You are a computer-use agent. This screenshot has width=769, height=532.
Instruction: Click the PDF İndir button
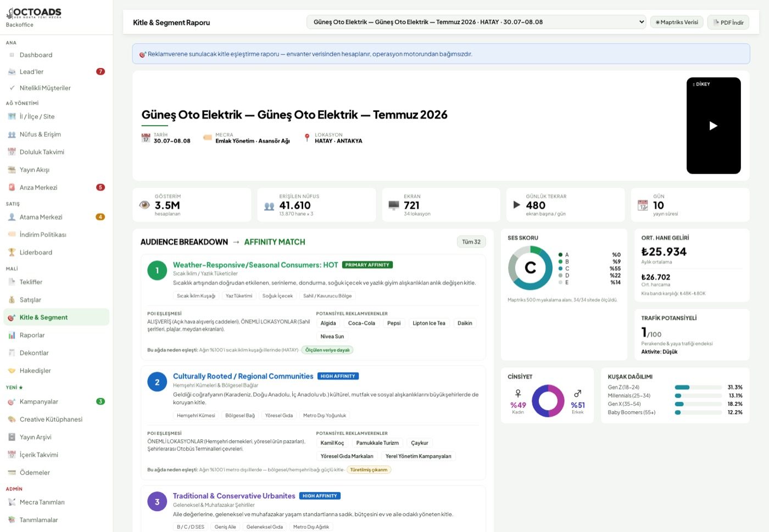(728, 23)
